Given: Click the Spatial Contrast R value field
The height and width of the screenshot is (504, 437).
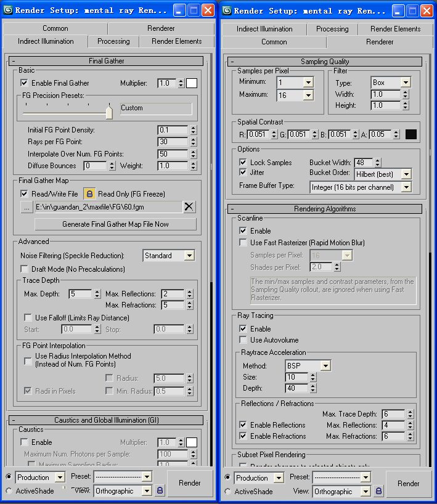Looking at the screenshot, I should (259, 134).
